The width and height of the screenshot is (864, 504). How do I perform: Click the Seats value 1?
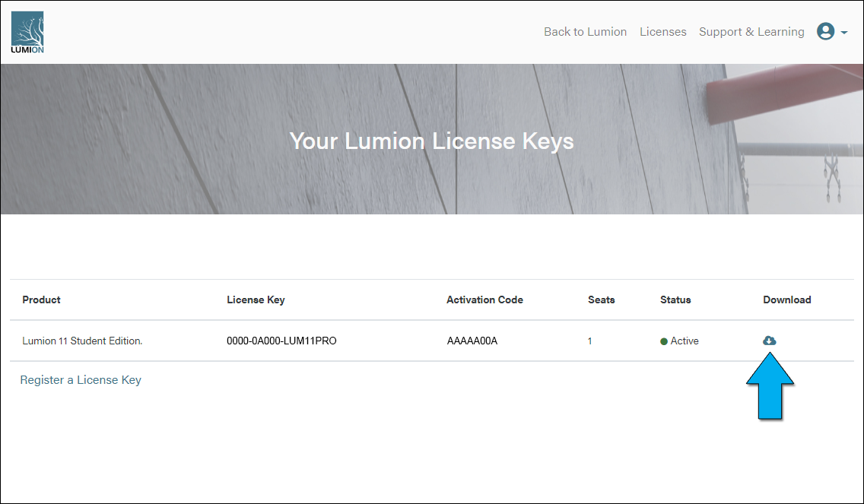point(589,341)
